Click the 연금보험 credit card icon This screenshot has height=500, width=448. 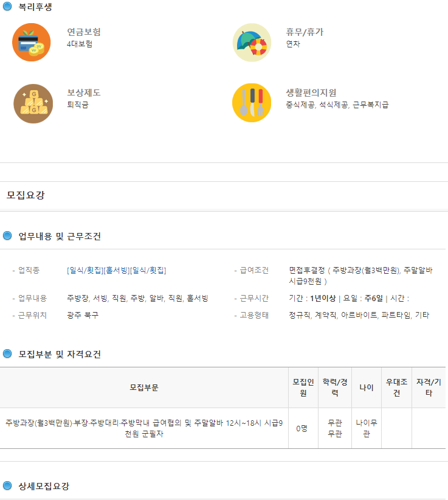click(x=31, y=42)
